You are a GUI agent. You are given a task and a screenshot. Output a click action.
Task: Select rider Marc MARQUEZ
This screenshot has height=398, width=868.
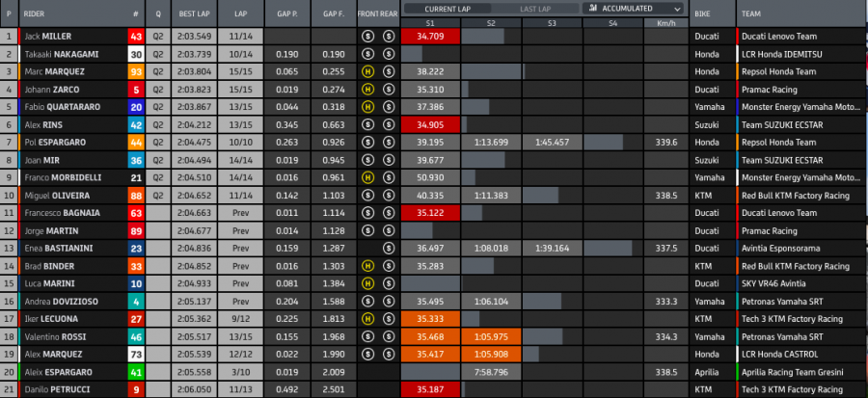point(53,72)
